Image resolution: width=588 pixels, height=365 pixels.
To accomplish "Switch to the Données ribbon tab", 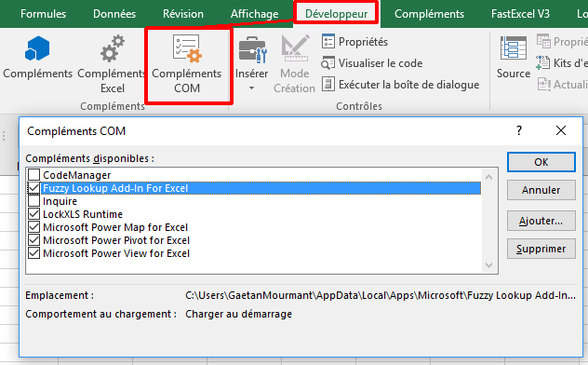I will (114, 14).
